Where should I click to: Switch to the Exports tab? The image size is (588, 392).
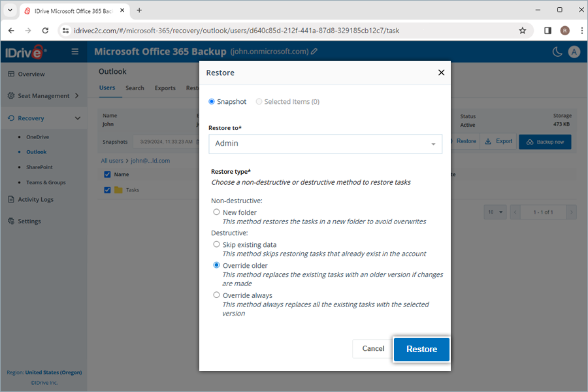click(x=165, y=88)
